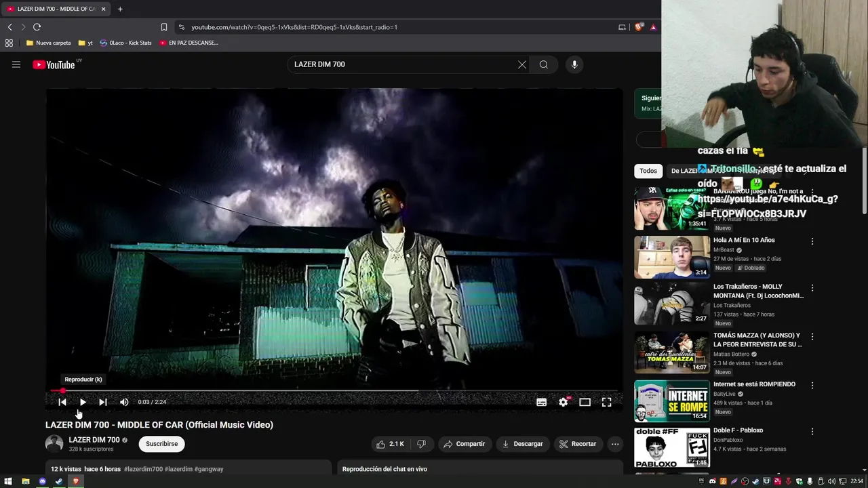This screenshot has height=488, width=868.
Task: Start voice search with the microphone
Action: tap(574, 64)
